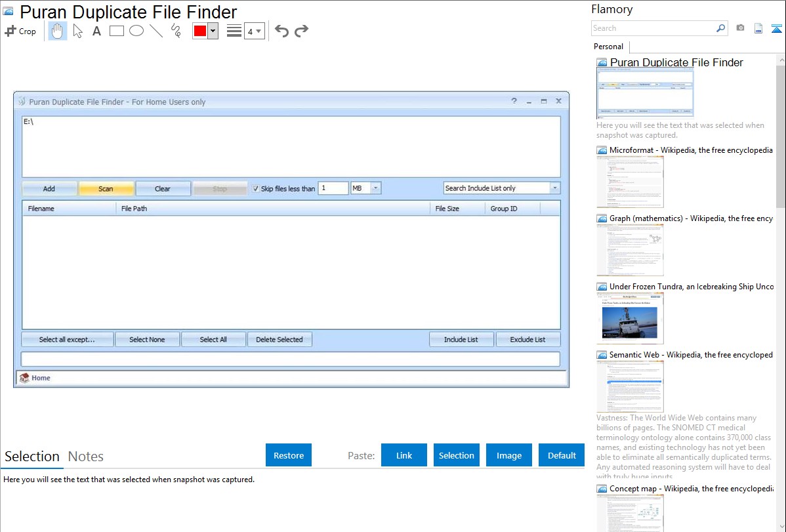Screen dimensions: 786x532
Task: Open the Exclude List
Action: (528, 339)
